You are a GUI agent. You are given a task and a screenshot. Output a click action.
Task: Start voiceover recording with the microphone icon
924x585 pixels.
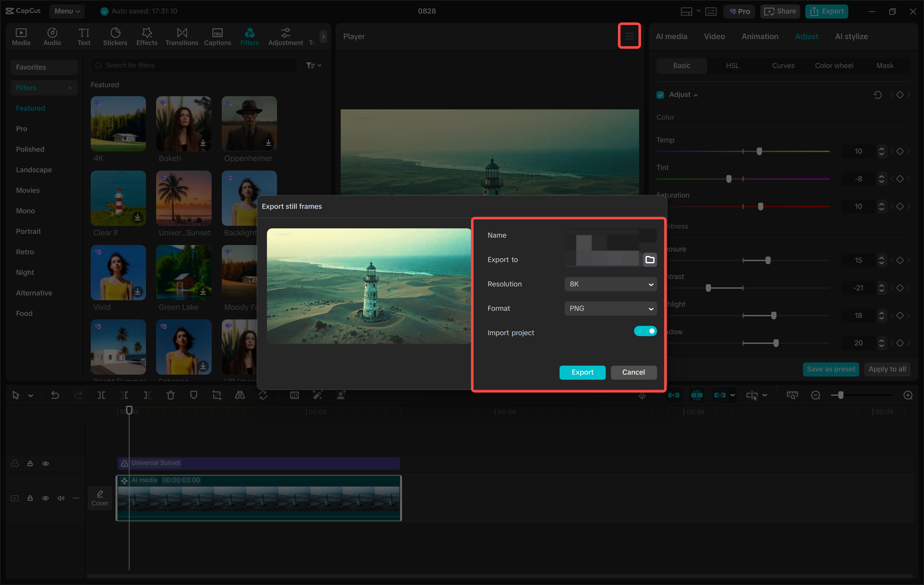pyautogui.click(x=642, y=395)
